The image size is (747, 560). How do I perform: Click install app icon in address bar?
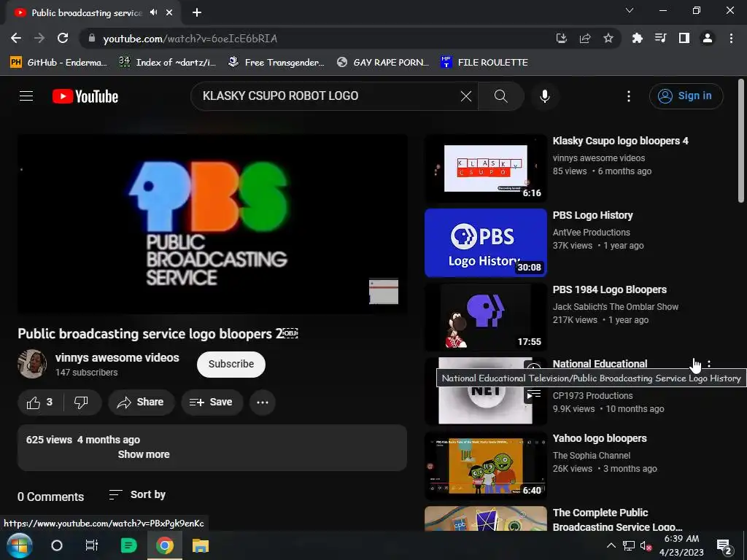click(x=562, y=38)
